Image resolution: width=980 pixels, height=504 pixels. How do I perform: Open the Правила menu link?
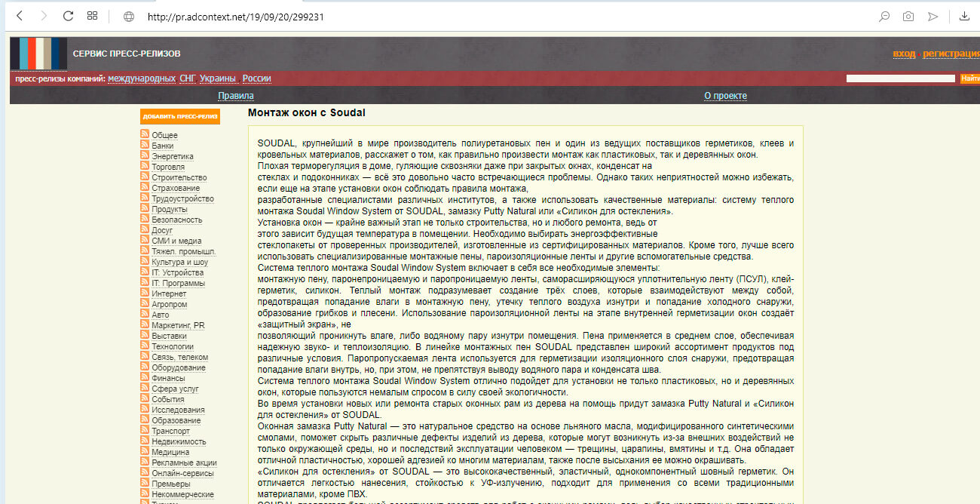(x=236, y=96)
